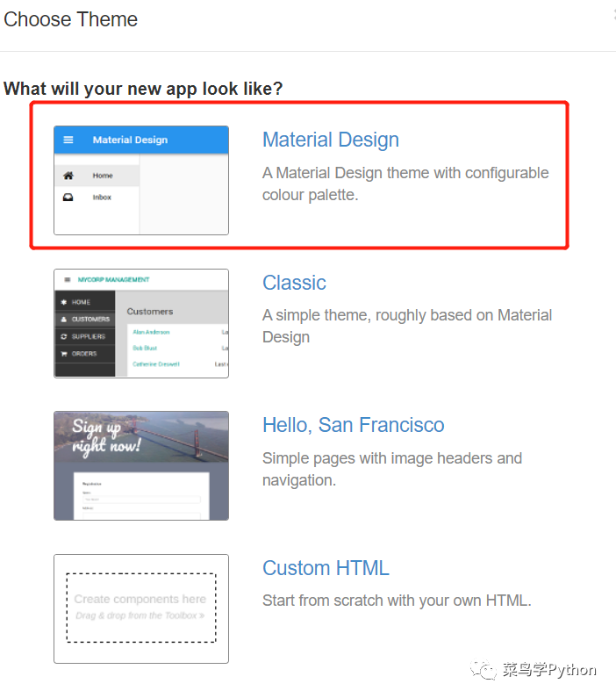Viewport: 616px width, 698px height.
Task: Click 'Start from scratch with your own HTML' text
Action: (x=397, y=601)
